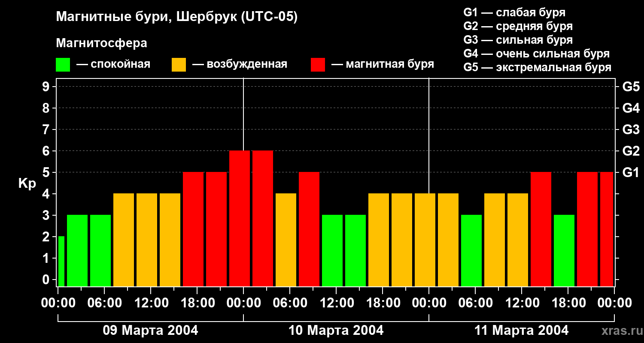Click the yellow 'возбужденная' legend swatch

click(x=179, y=65)
